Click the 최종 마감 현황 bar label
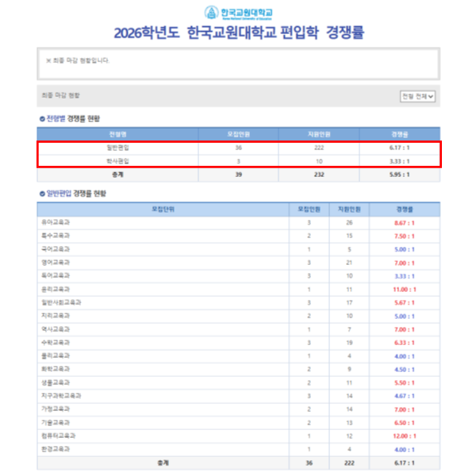The width and height of the screenshot is (476, 476). [60, 95]
